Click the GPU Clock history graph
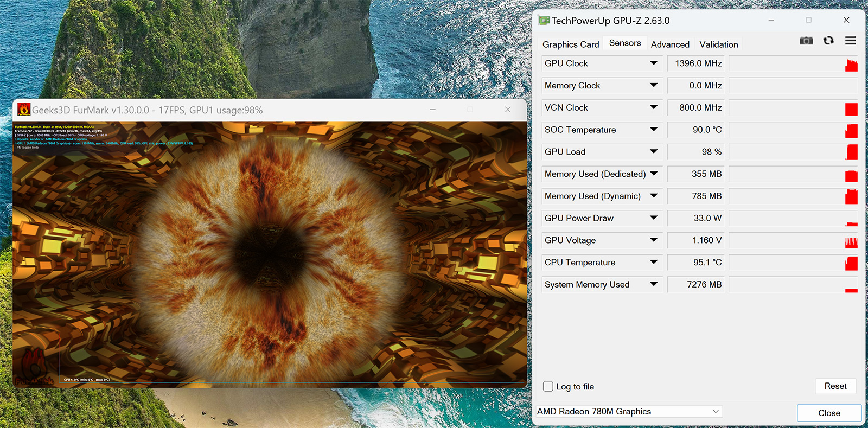 coord(793,63)
